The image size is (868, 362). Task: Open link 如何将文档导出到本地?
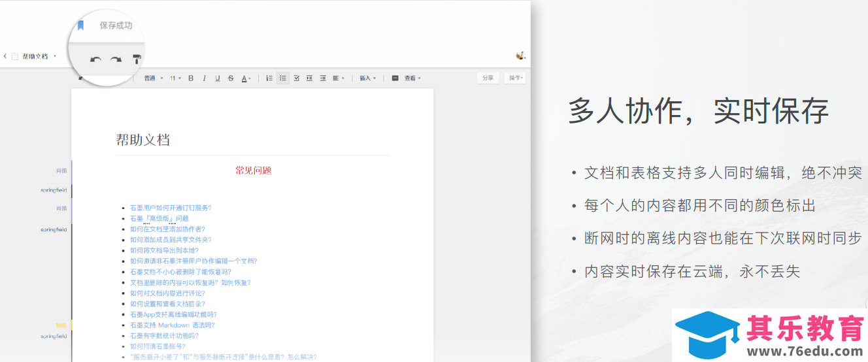[x=164, y=250]
